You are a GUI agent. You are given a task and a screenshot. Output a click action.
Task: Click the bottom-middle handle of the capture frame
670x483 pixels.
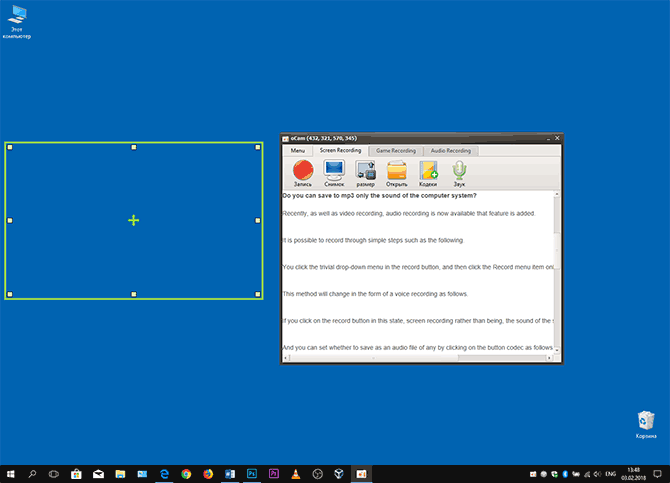pyautogui.click(x=134, y=294)
